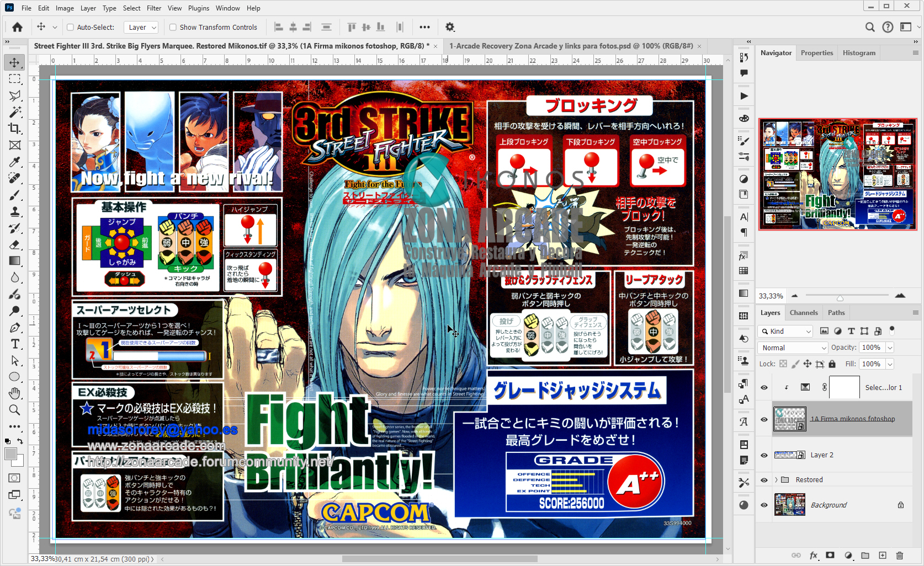Viewport: 924px width, 566px height.
Task: Click the Navigator zoom in mountains button
Action: tap(900, 296)
